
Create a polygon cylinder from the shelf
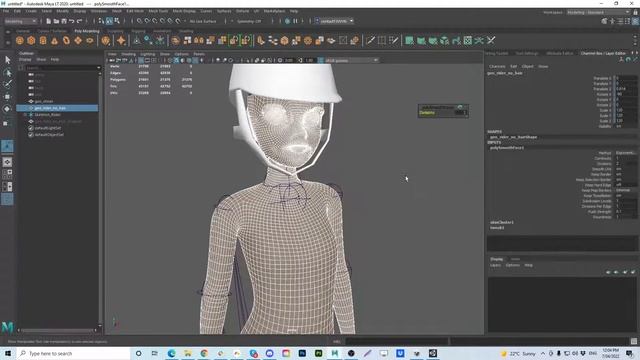(x=43, y=40)
